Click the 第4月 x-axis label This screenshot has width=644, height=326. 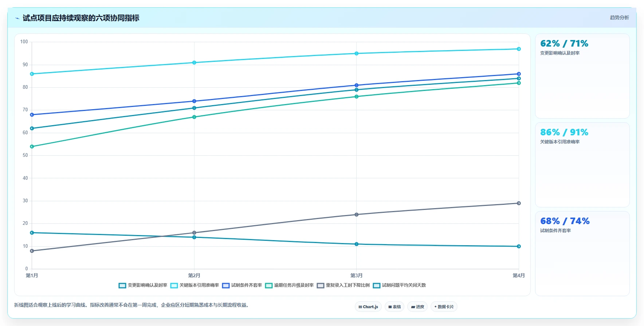coord(519,275)
